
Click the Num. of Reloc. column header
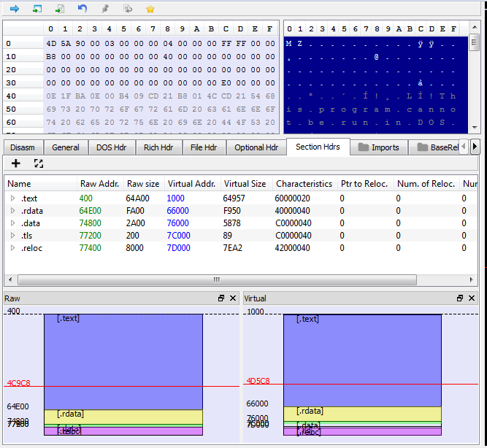point(426,184)
